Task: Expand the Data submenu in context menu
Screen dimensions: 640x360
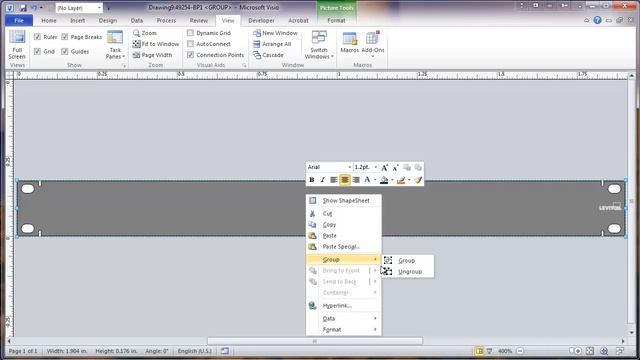Action: [x=344, y=318]
